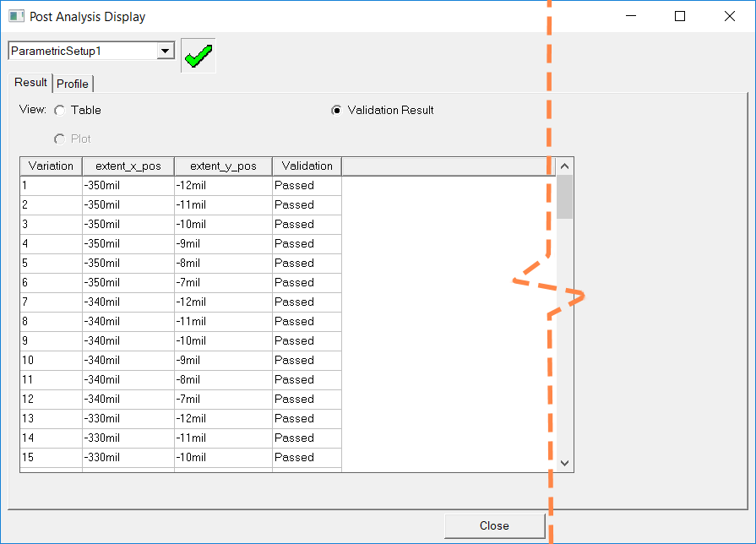
Task: Click the Variation column header
Action: tap(50, 166)
